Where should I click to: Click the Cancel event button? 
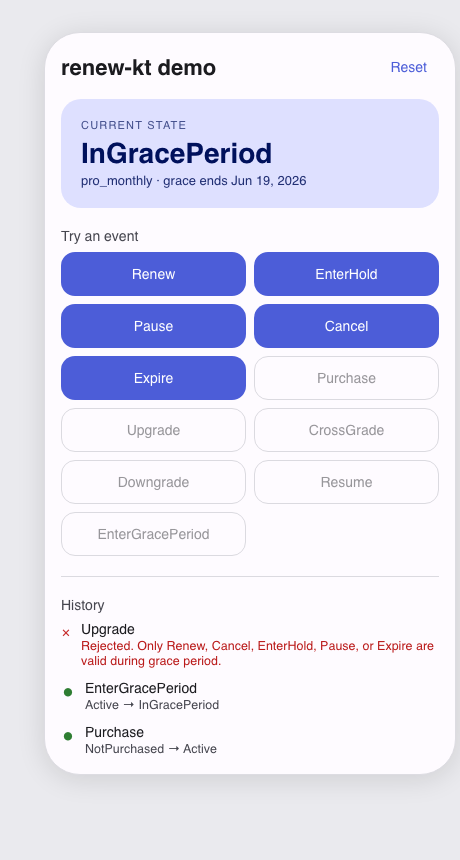[x=347, y=326]
